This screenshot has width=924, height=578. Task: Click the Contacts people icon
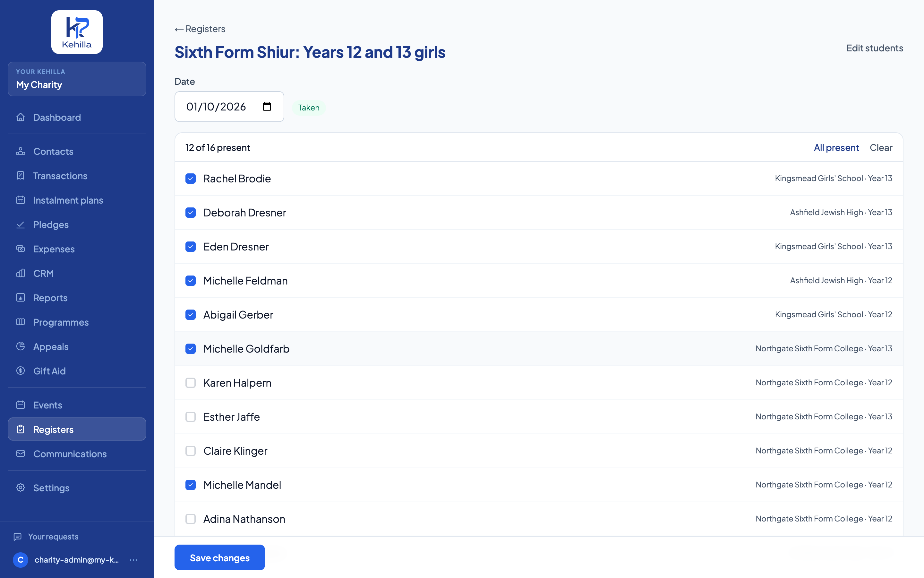[x=21, y=151]
